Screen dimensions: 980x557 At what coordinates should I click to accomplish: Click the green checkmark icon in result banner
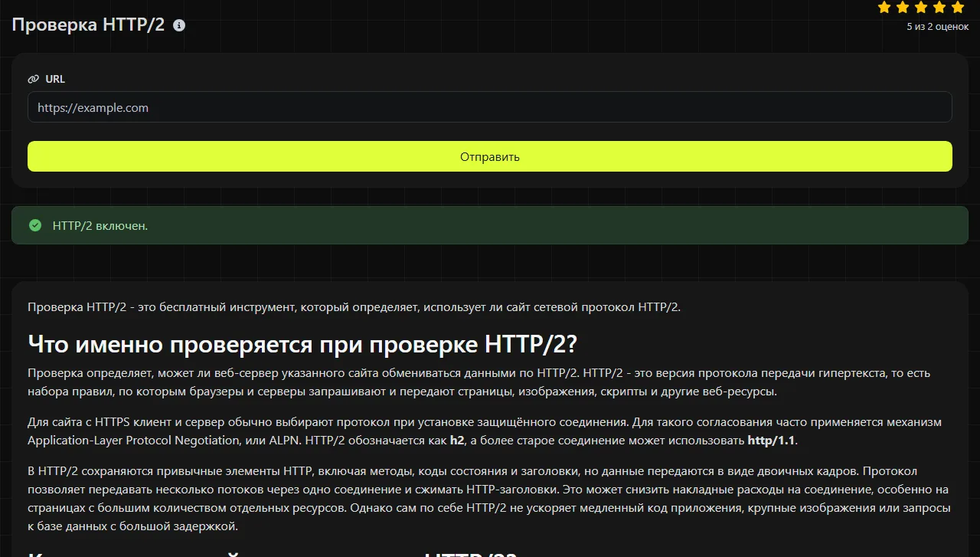[34, 225]
